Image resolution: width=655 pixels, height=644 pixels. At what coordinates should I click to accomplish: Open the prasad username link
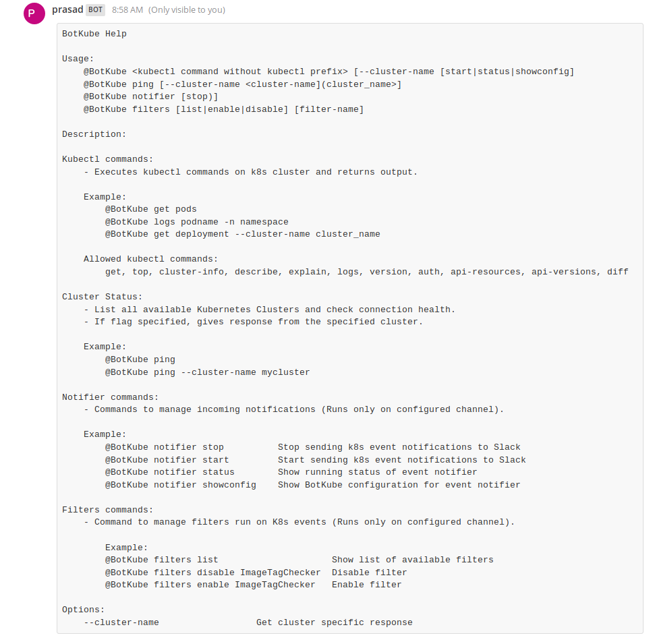67,10
